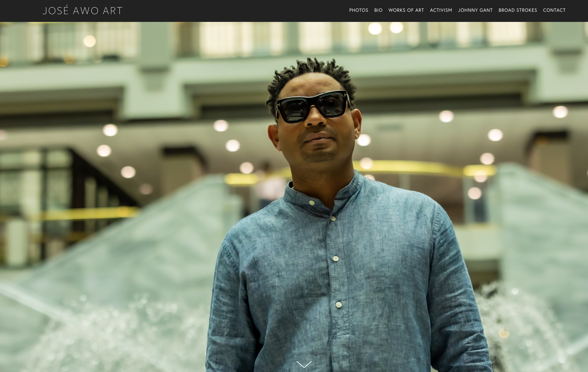Select WORKS OF ART in navigation
This screenshot has height=372, width=588.
pos(406,10)
